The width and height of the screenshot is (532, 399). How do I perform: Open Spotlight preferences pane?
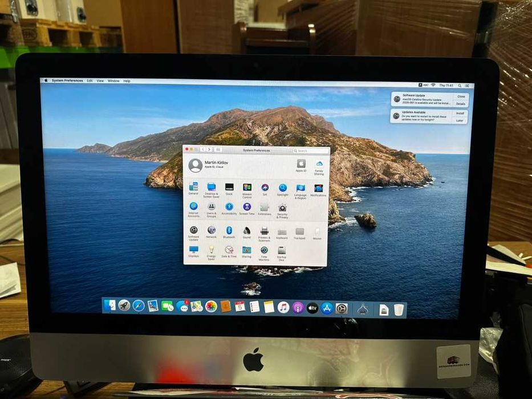[283, 189]
